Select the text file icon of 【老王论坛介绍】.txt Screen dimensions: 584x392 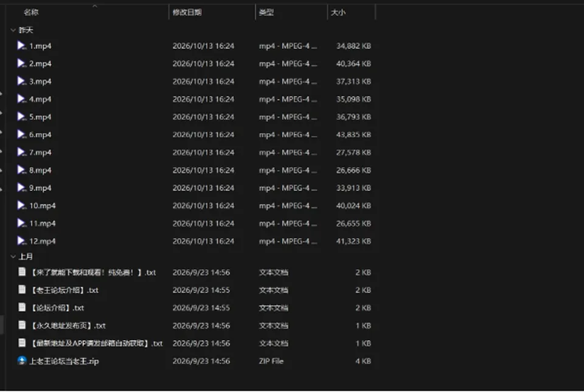(22, 290)
